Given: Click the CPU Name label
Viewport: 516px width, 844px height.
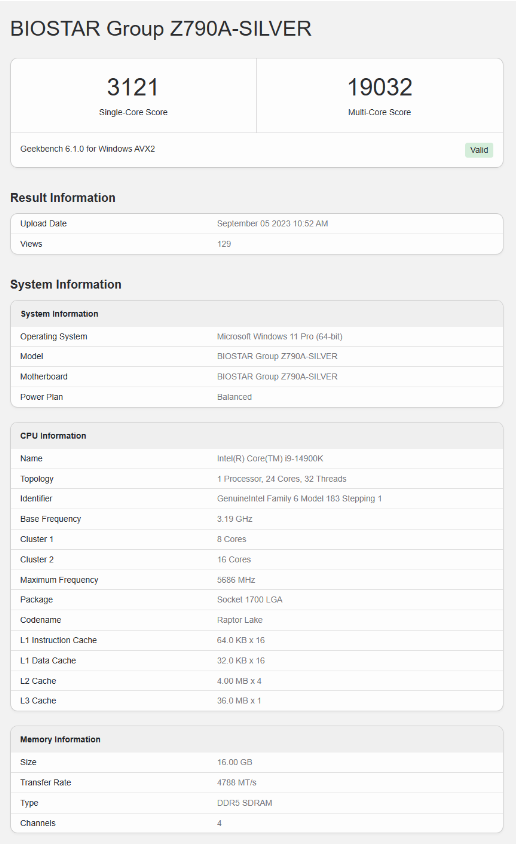Looking at the screenshot, I should 31,459.
